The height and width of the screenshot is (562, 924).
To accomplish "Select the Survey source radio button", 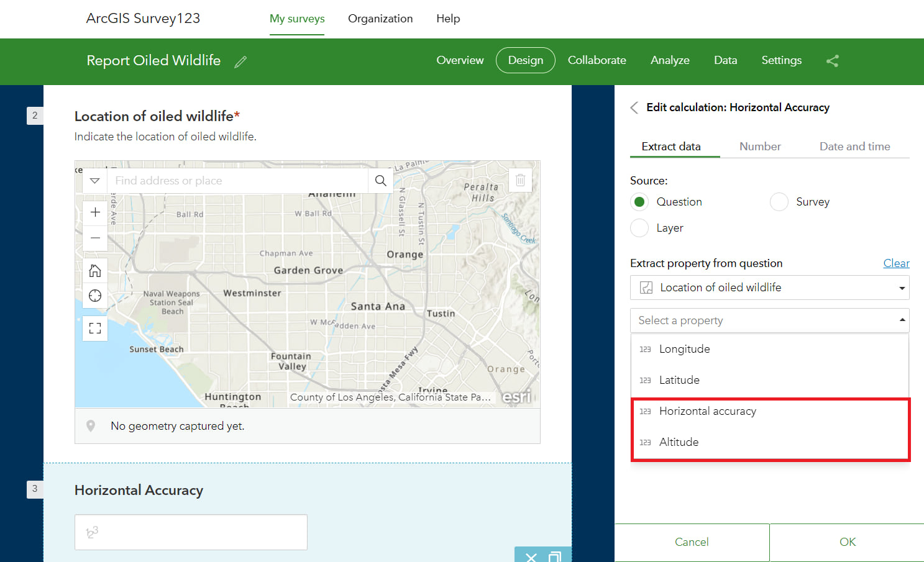I will pyautogui.click(x=779, y=201).
